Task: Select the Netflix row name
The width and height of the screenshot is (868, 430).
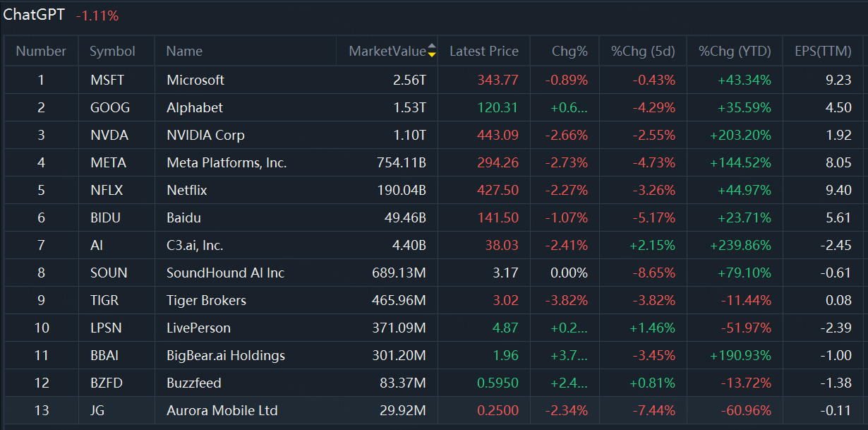Action: 187,190
